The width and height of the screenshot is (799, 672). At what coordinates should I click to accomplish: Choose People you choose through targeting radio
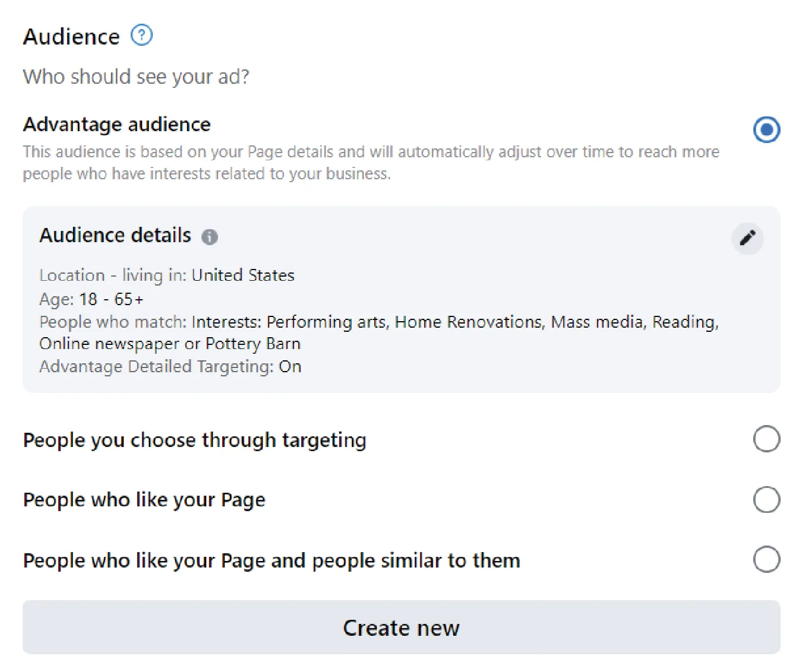click(x=766, y=439)
